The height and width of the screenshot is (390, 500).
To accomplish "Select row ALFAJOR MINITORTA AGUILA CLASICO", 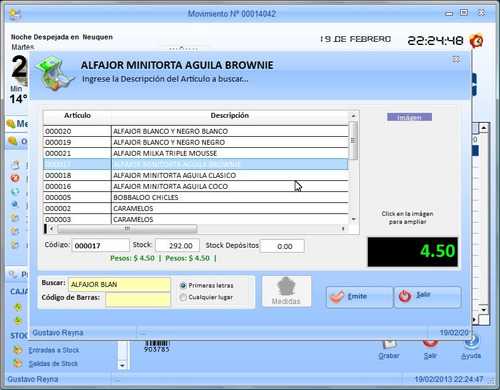I will pyautogui.click(x=196, y=175).
